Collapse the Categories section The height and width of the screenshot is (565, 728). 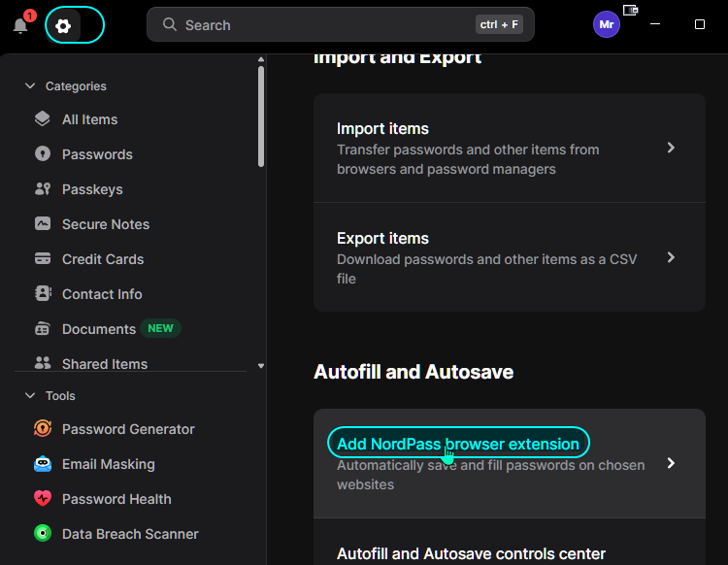coord(30,85)
